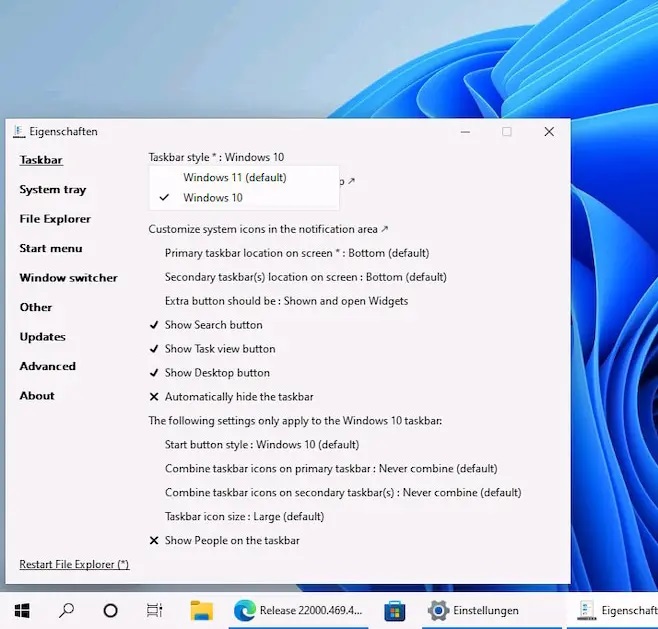Switch to System tray section
This screenshot has width=658, height=629.
click(x=53, y=190)
